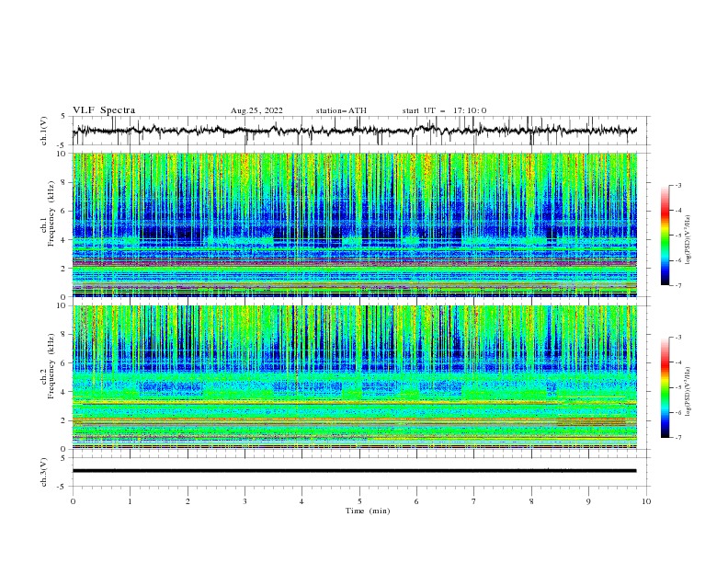Screen dimensions: 728x563
Task: Click the "4" kHz tick on the ch.1 spectrogram
Action: pos(65,240)
